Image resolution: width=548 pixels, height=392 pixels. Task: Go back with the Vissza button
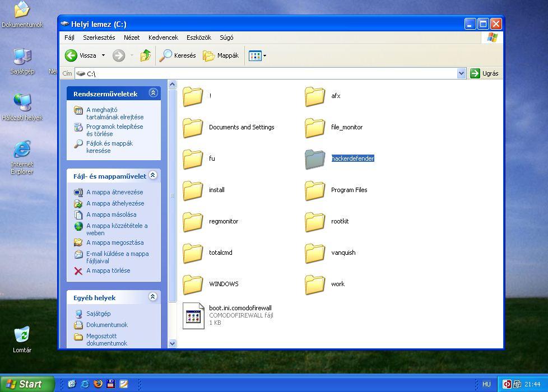coord(81,55)
